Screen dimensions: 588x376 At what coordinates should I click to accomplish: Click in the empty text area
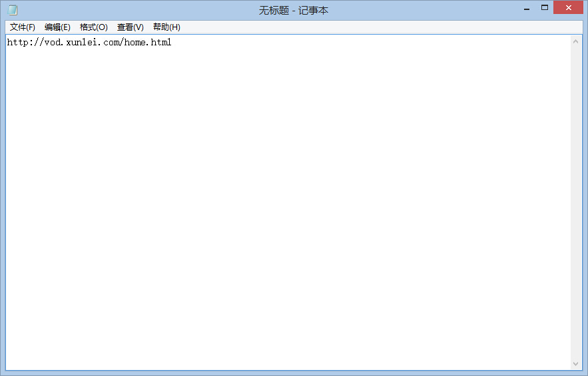286,200
